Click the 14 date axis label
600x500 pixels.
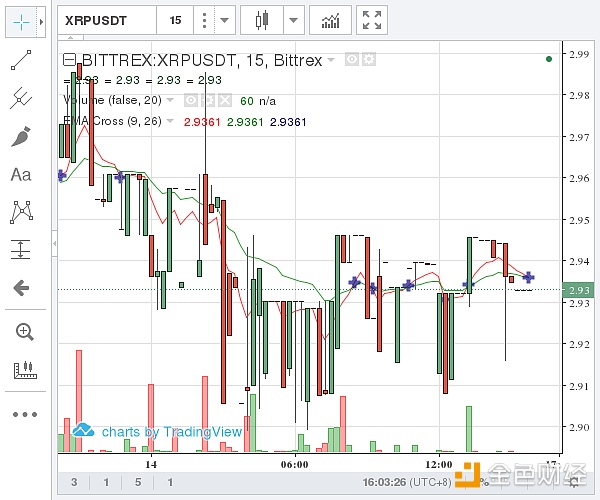pos(151,465)
